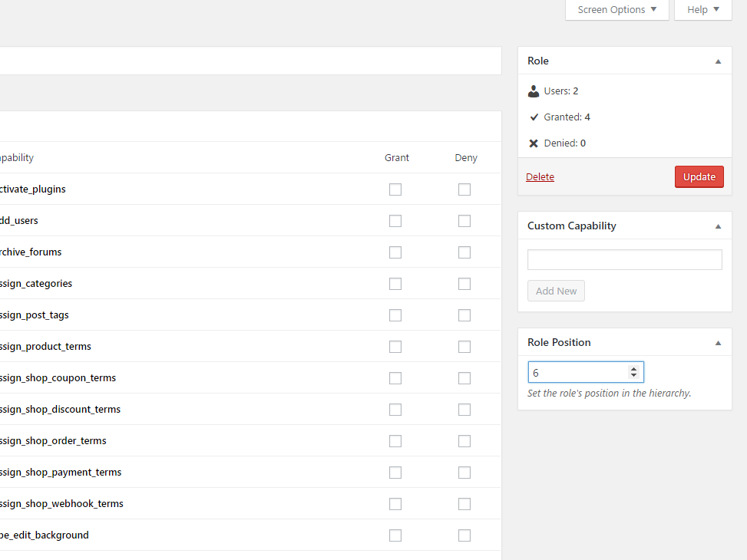This screenshot has height=560, width=747.
Task: Click the Granted checkmark icon
Action: [534, 117]
